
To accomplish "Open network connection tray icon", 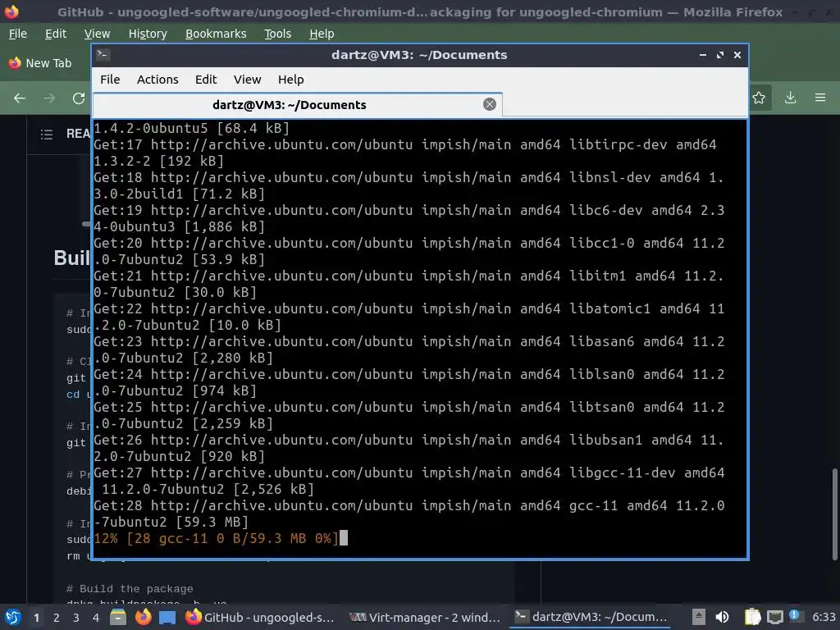I will pyautogui.click(x=774, y=618).
